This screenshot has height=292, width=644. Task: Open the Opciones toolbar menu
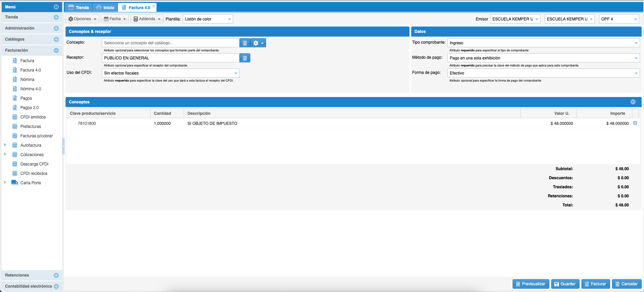82,19
